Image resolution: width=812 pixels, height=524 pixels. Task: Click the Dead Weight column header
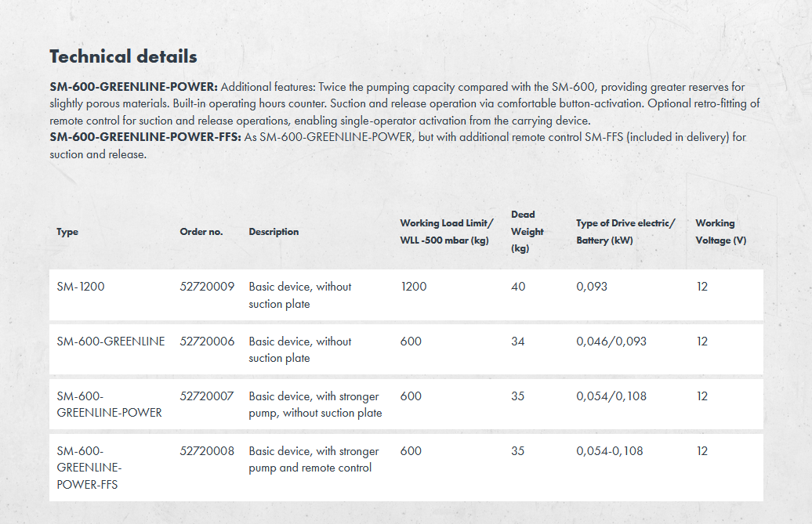coord(523,231)
